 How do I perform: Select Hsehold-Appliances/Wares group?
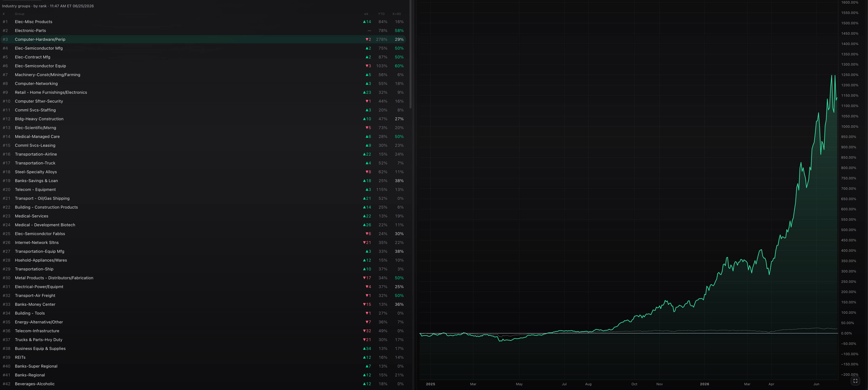pyautogui.click(x=203, y=260)
